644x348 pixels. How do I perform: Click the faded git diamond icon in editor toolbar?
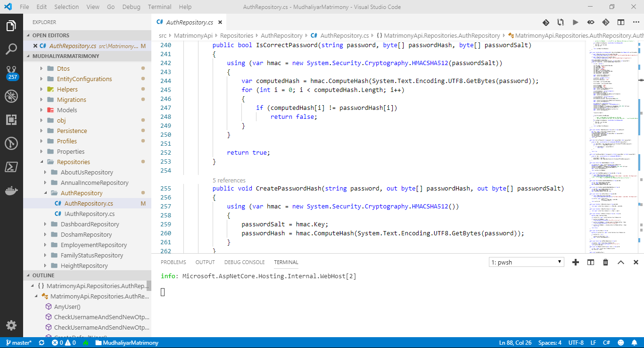606,22
